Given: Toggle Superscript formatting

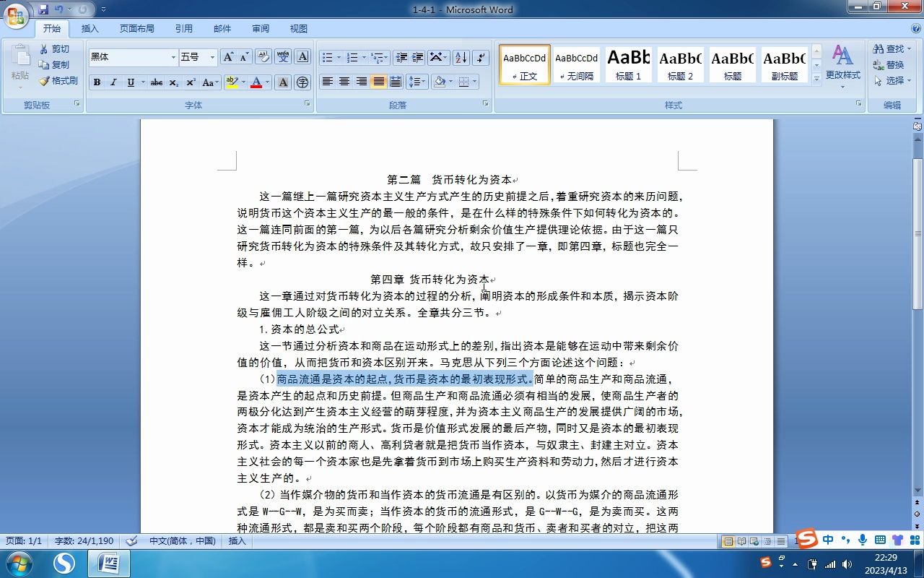Looking at the screenshot, I should coord(191,82).
